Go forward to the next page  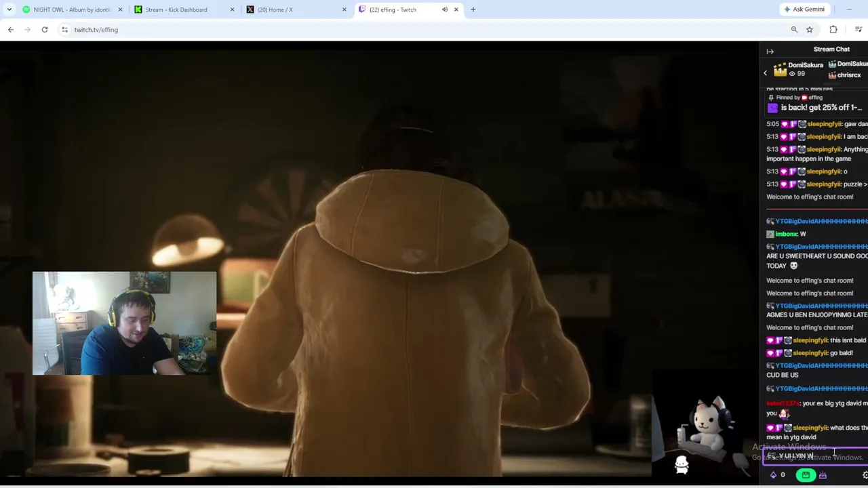[28, 30]
